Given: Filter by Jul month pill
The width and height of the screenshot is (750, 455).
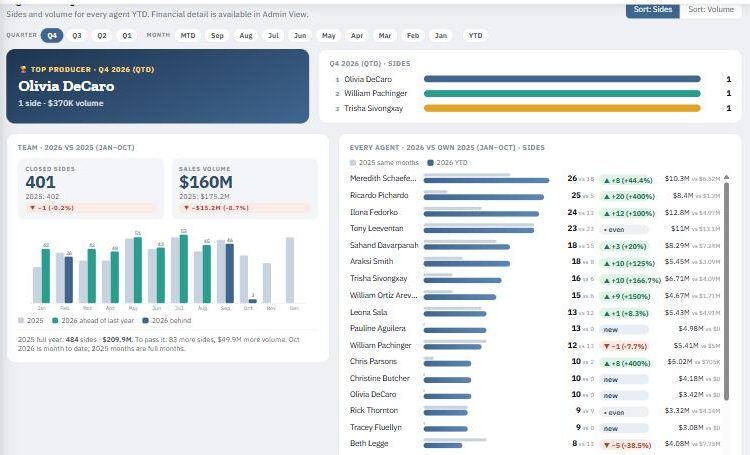Looking at the screenshot, I should click(273, 35).
